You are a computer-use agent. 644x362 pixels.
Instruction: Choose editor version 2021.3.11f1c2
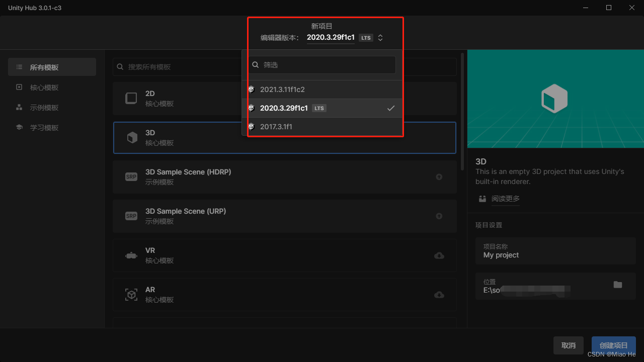click(x=322, y=89)
